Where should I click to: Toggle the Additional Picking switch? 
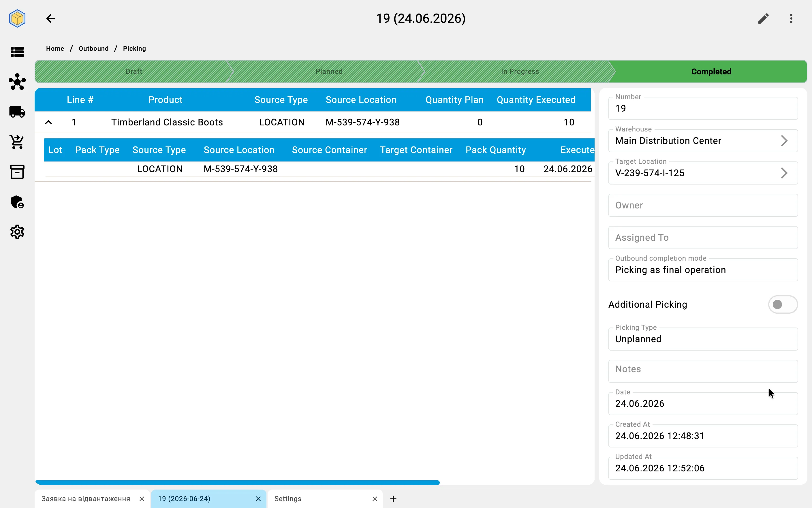783,304
